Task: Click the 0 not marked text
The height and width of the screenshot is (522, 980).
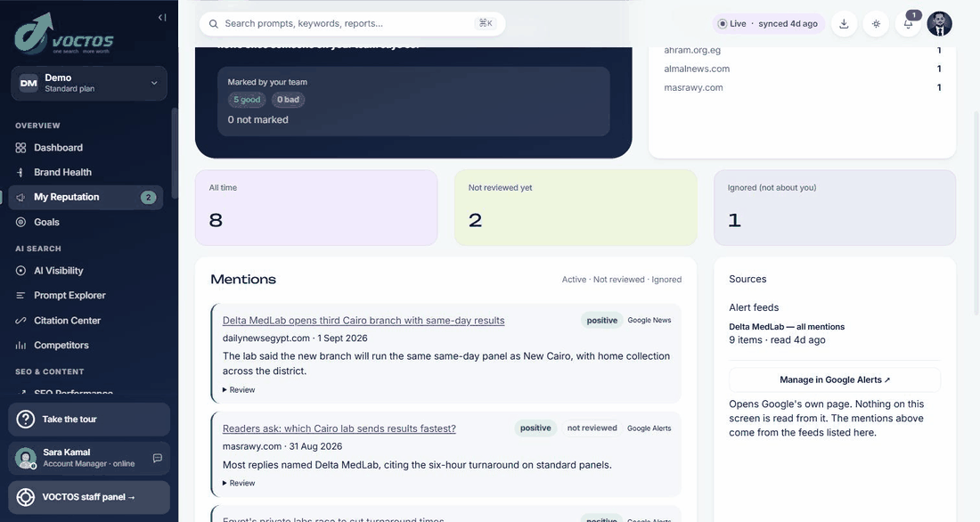Action: coord(257,119)
